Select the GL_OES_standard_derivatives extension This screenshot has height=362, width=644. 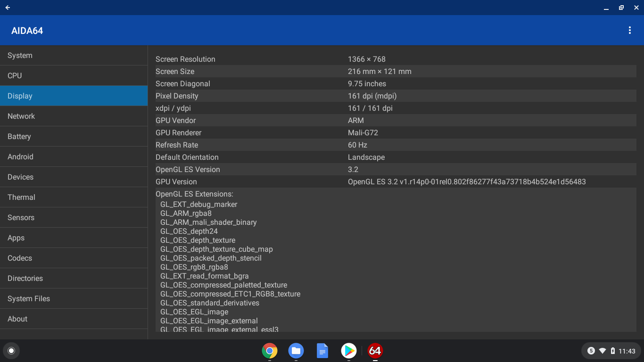coord(210,303)
